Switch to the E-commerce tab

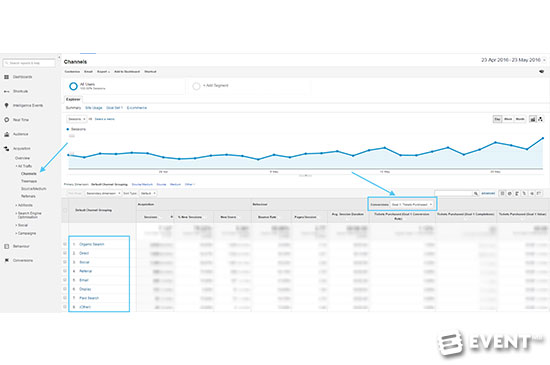137,108
